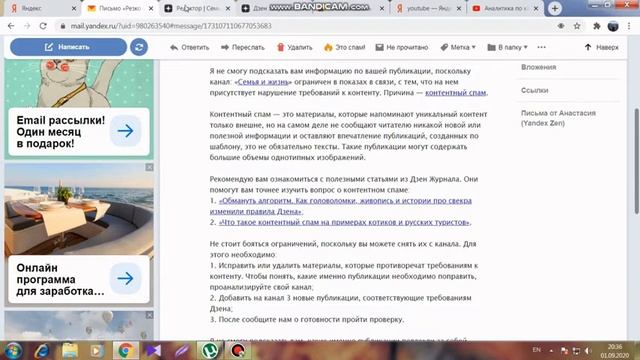Image resolution: width=640 pixels, height=360 pixels.
Task: Open the контентный спам link
Action: (x=456, y=93)
